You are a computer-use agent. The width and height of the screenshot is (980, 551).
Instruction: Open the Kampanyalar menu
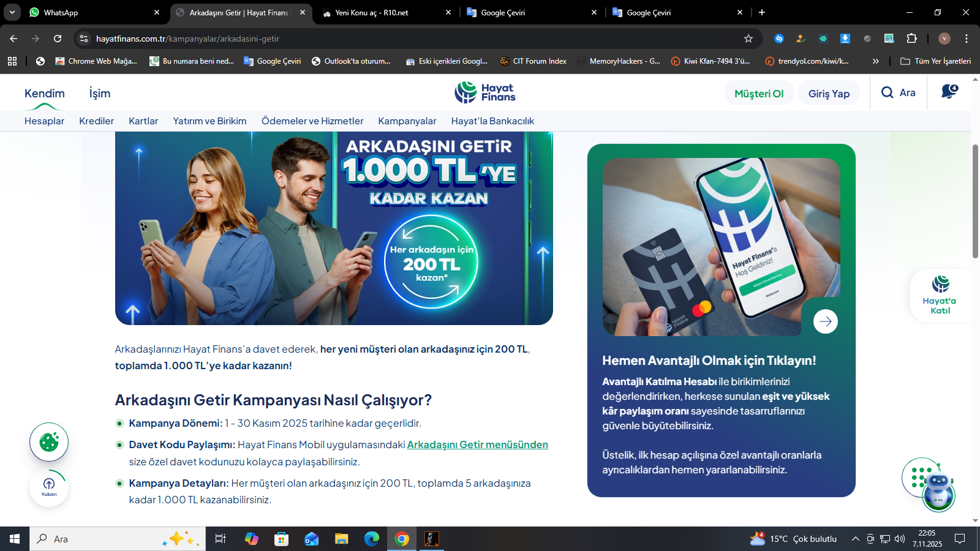[x=407, y=121]
